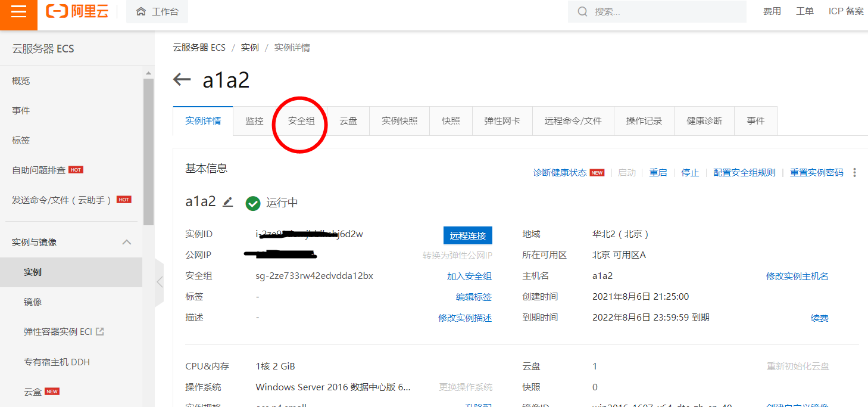Click 修改实例主机名 link
Viewport: 868px width, 407px height.
tap(797, 276)
